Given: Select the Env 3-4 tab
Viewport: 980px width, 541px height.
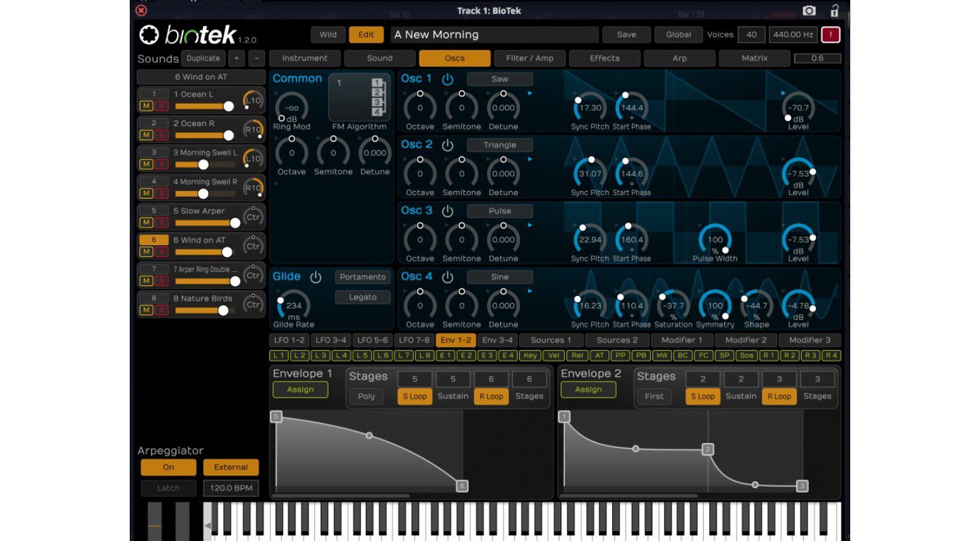Looking at the screenshot, I should (x=497, y=341).
